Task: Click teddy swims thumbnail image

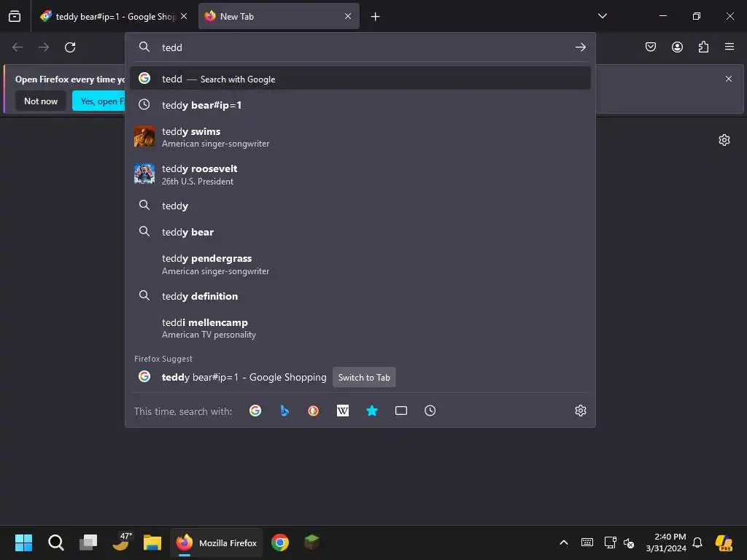Action: pos(144,136)
